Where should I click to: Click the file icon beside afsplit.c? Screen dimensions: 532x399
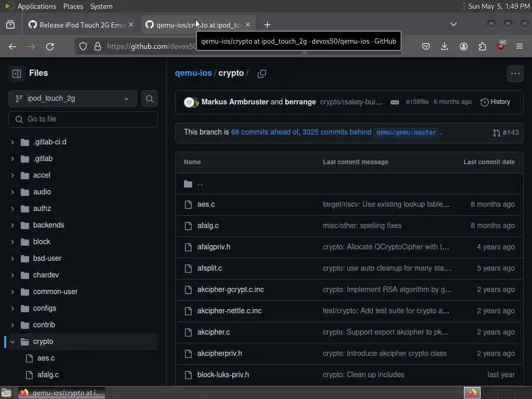pyautogui.click(x=188, y=269)
